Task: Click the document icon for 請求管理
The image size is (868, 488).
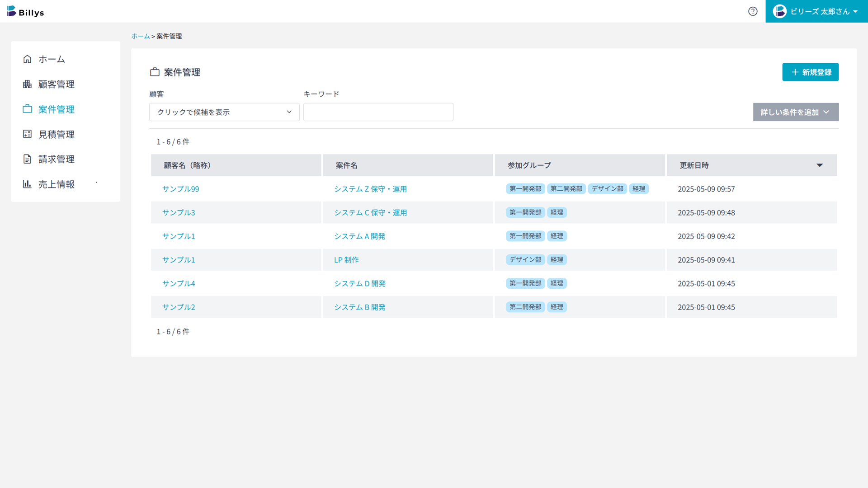Action: click(x=27, y=159)
